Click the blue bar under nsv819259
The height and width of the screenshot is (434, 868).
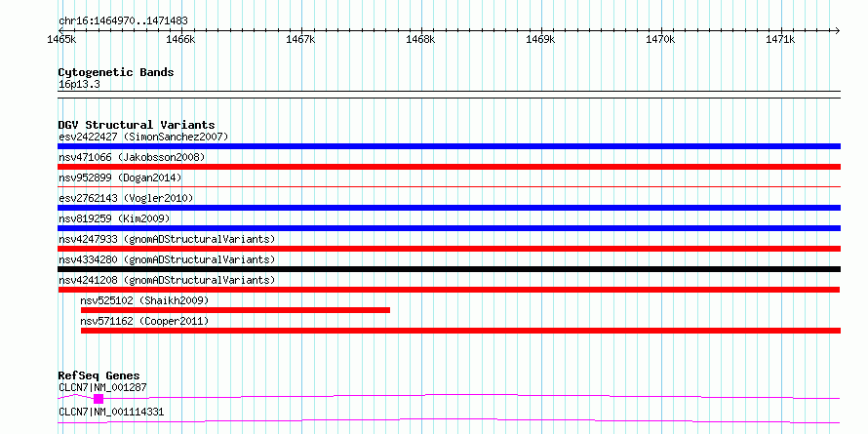coord(449,228)
